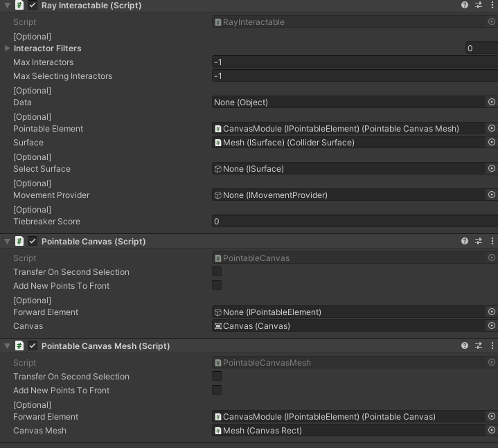Image resolution: width=498 pixels, height=448 pixels.
Task: Click Ray Interactable script icon
Action: click(19, 5)
